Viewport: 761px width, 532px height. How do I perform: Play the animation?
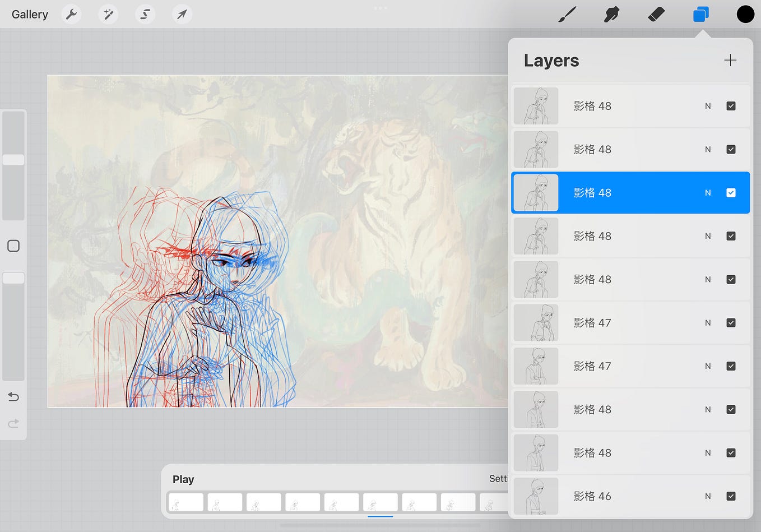(183, 479)
